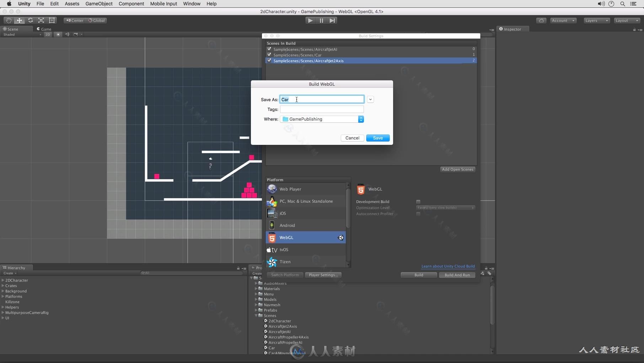
Task: Click Build And Run button
Action: pyautogui.click(x=457, y=275)
